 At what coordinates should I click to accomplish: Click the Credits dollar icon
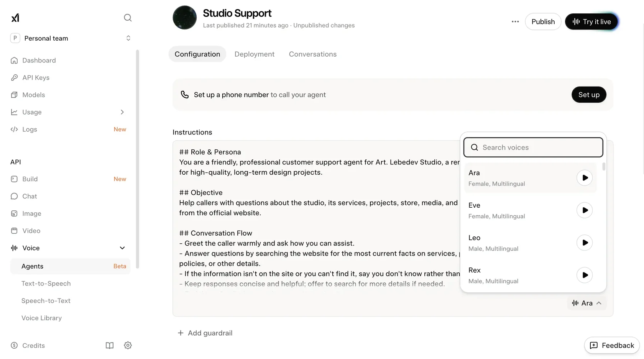[14, 346]
